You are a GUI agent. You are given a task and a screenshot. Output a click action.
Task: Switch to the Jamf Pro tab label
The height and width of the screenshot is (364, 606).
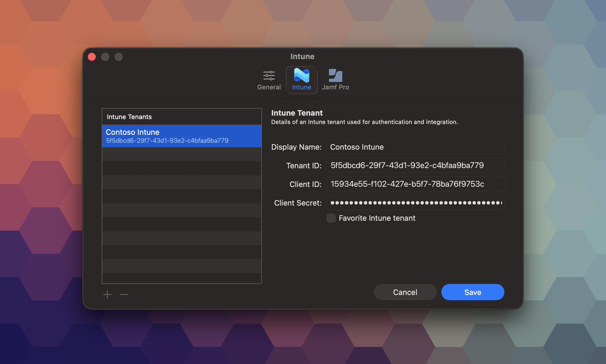[x=335, y=87]
